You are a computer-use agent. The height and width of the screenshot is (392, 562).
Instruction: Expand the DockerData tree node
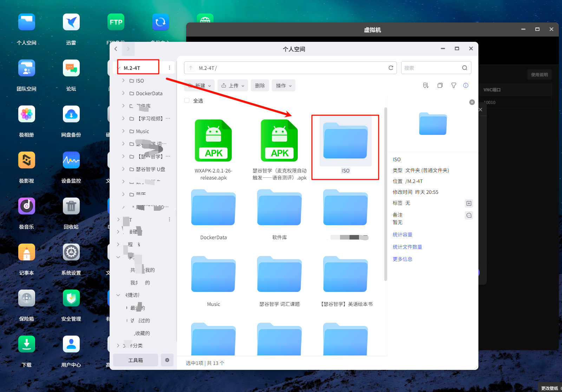(x=123, y=93)
